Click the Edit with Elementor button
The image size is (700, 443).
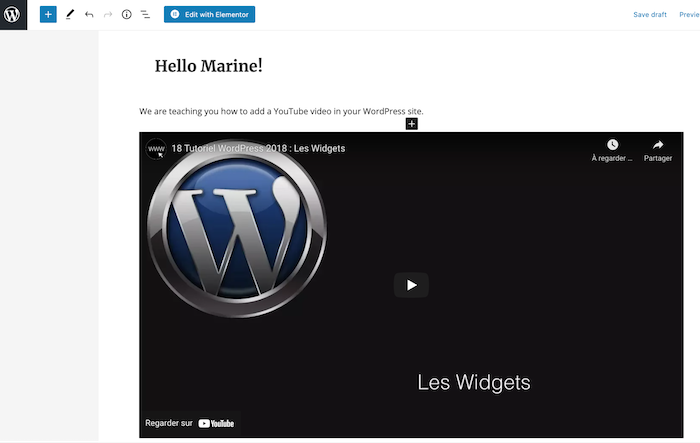tap(209, 14)
